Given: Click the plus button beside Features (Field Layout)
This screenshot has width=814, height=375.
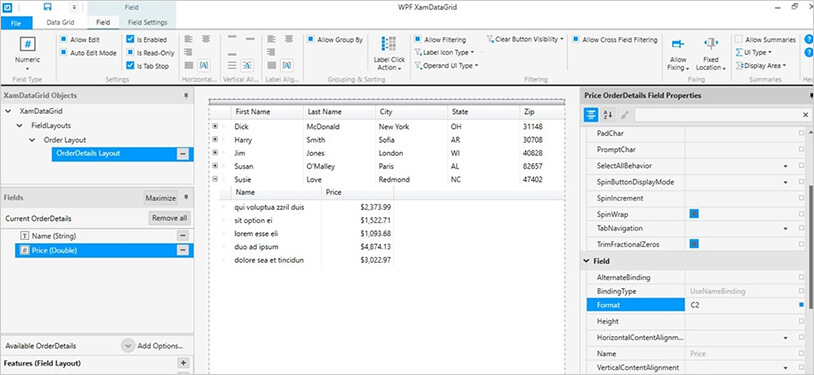Looking at the screenshot, I should (183, 363).
